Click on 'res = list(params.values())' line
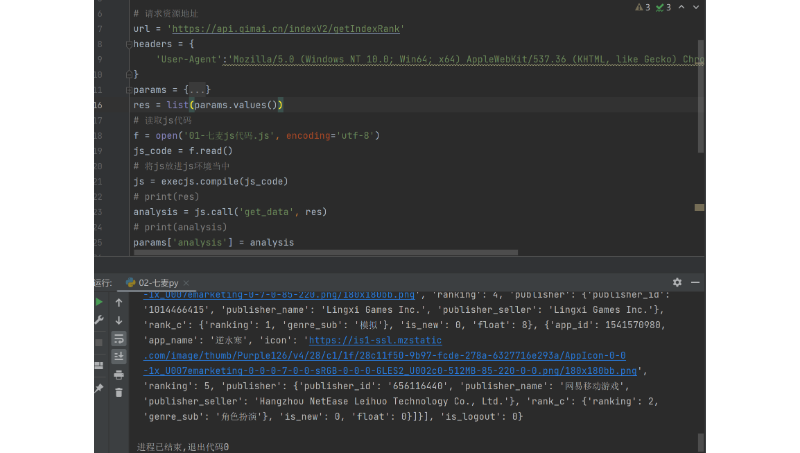Image resolution: width=800 pixels, height=453 pixels. (x=208, y=105)
